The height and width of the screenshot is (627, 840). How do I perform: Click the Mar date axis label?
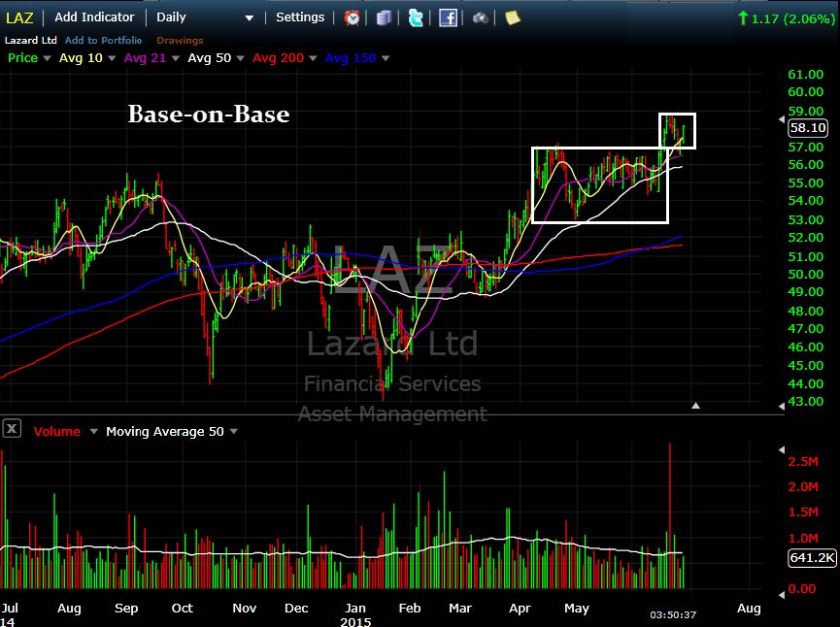tap(460, 609)
